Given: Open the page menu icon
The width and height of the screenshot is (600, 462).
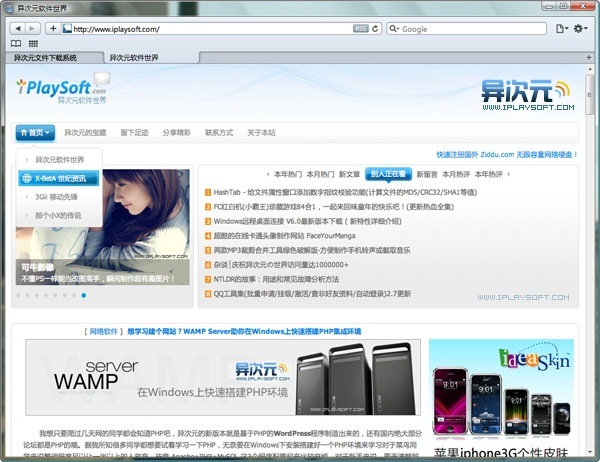Looking at the screenshot, I should click(x=562, y=29).
